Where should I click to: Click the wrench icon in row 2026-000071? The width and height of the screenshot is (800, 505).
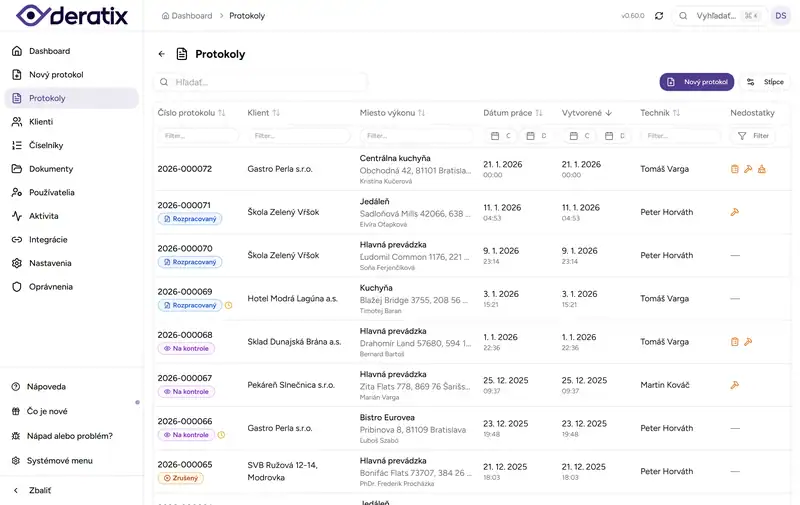coord(735,212)
